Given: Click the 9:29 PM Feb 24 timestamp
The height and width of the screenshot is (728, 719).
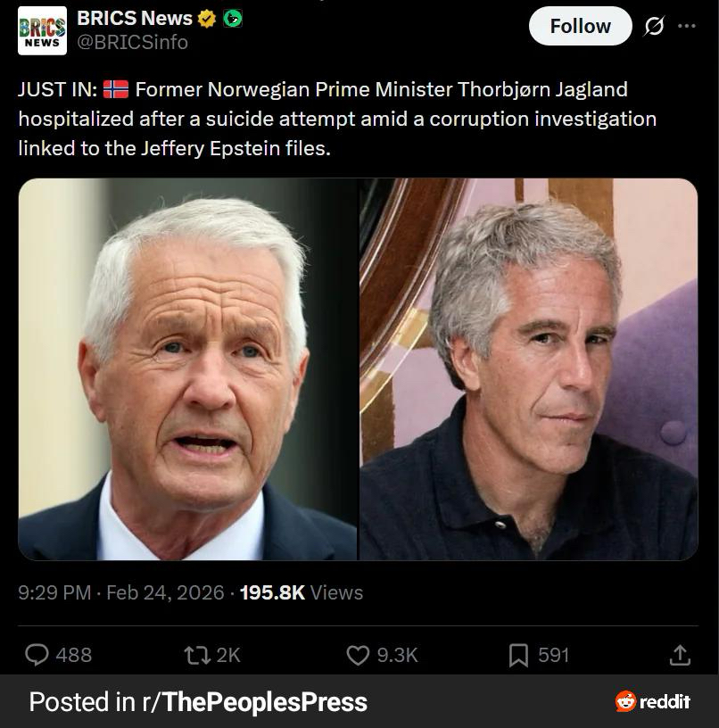Looking at the screenshot, I should 121,593.
